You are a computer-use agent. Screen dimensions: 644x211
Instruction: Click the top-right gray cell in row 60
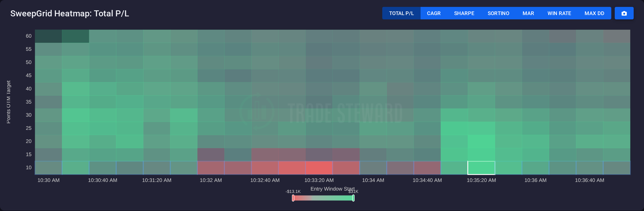click(x=616, y=36)
